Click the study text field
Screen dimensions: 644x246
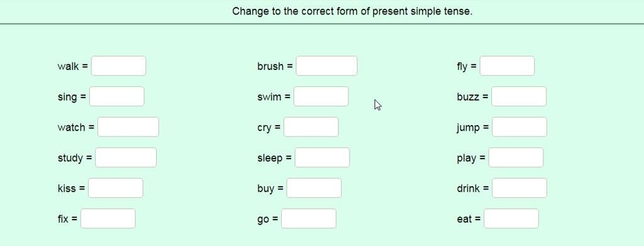click(x=126, y=157)
